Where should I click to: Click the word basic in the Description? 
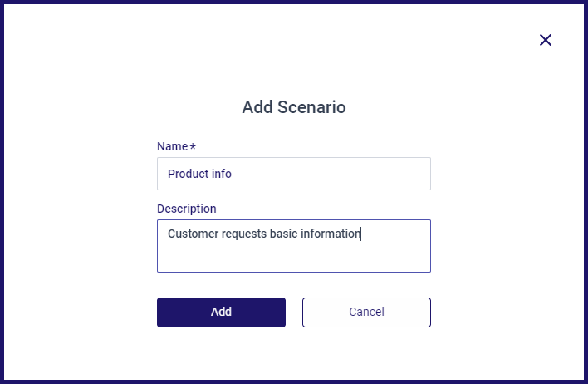(283, 234)
